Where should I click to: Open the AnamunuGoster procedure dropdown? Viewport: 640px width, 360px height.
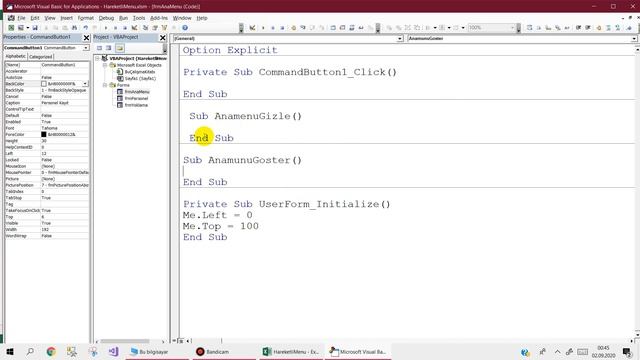click(634, 38)
